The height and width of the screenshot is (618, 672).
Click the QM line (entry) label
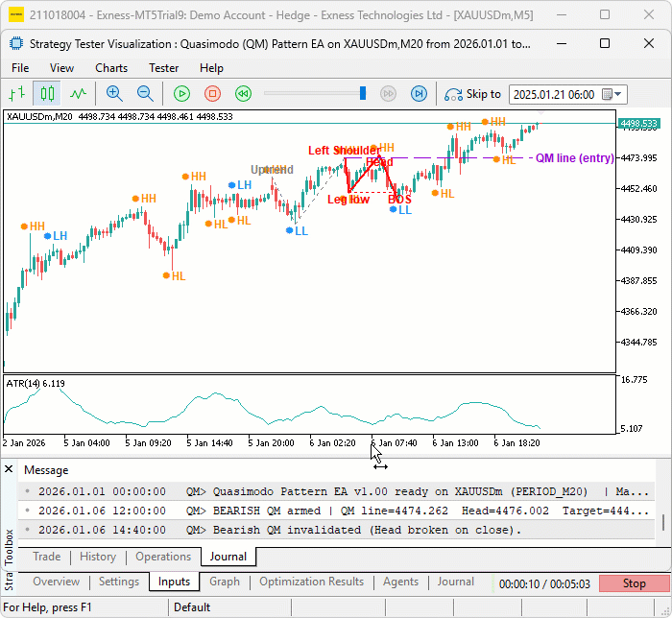pyautogui.click(x=575, y=158)
